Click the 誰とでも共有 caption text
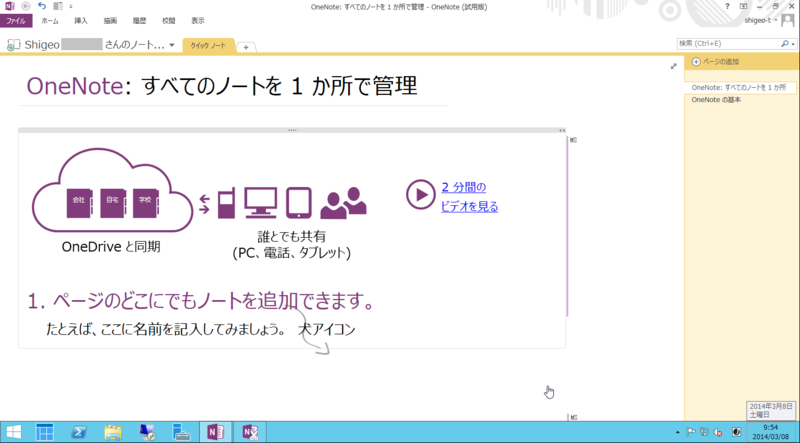Screen dimensions: 800x443 tap(291, 237)
